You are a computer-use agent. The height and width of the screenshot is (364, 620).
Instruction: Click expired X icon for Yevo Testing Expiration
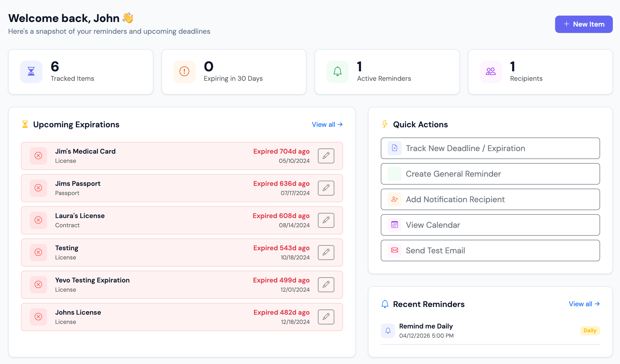(x=38, y=285)
